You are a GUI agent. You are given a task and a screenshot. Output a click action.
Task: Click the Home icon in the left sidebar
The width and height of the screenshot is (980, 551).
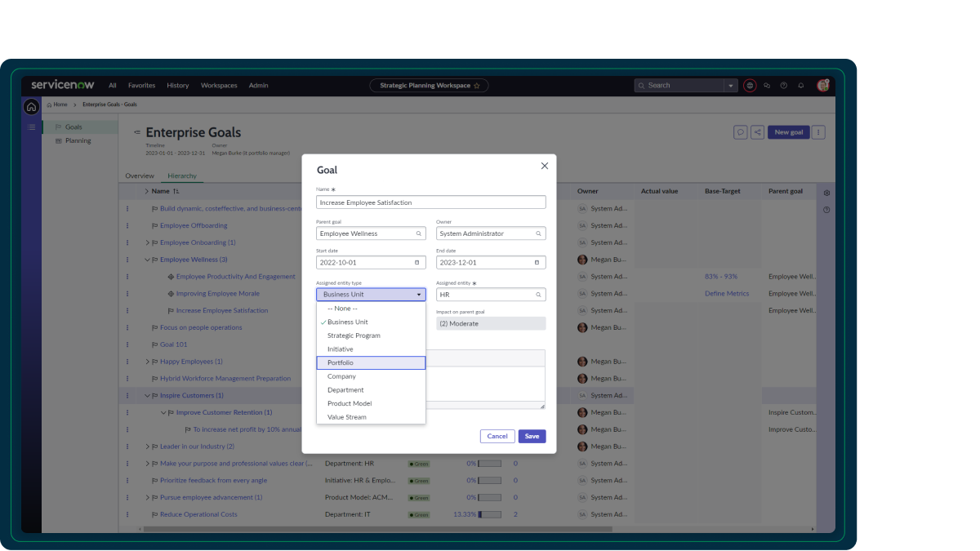point(31,107)
